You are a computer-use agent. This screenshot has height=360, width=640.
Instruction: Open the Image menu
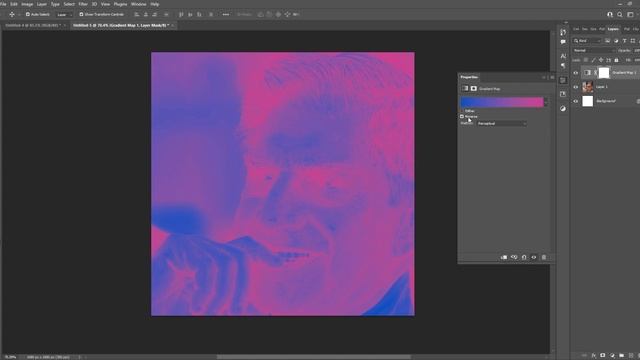click(27, 4)
